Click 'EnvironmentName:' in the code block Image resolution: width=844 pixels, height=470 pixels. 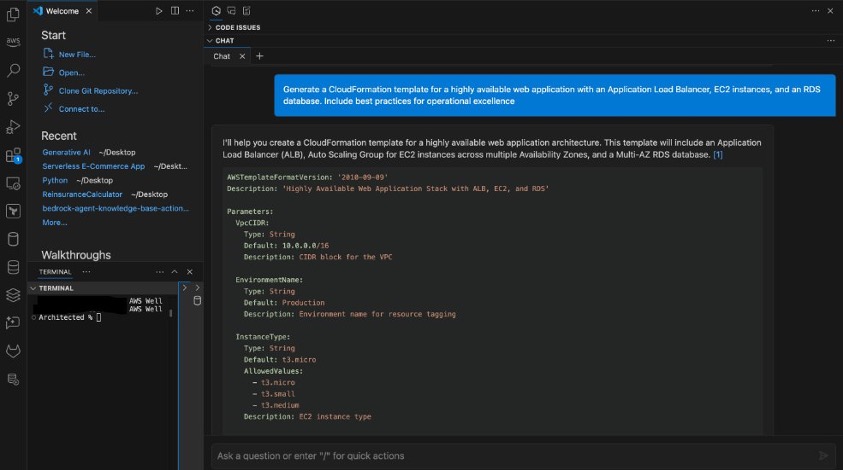pos(269,279)
